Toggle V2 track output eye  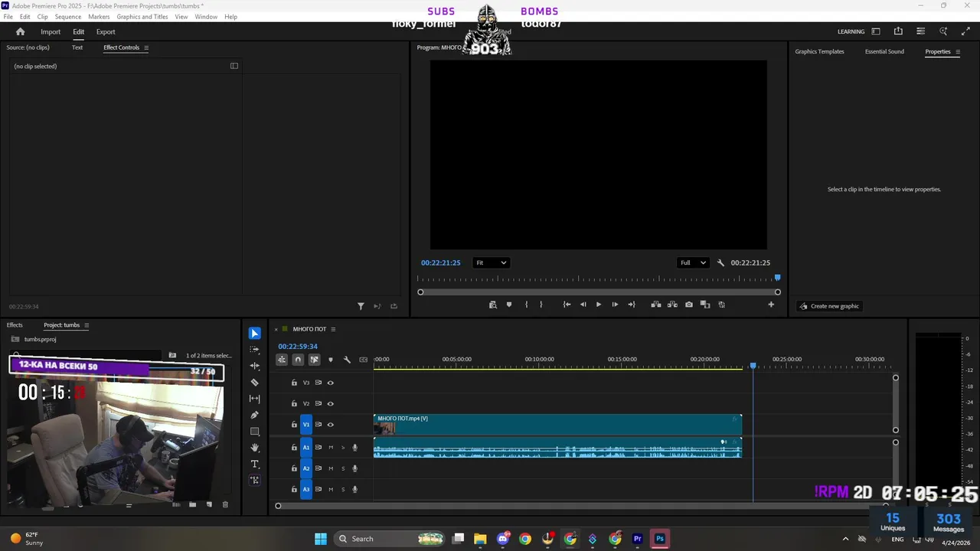tap(331, 403)
